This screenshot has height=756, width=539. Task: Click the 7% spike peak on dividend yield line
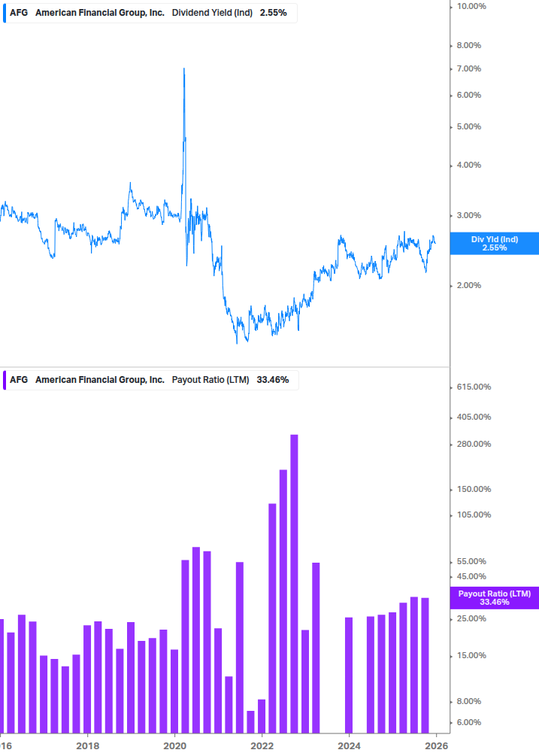(184, 69)
